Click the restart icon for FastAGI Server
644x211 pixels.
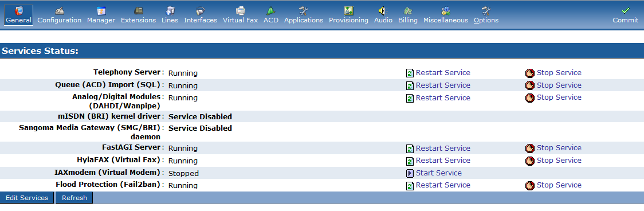[x=410, y=149]
